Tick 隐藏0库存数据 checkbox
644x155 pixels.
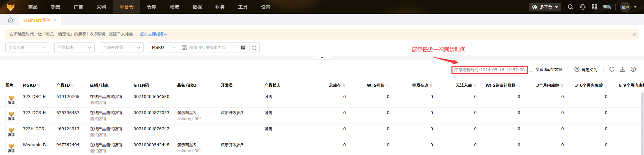pos(531,69)
